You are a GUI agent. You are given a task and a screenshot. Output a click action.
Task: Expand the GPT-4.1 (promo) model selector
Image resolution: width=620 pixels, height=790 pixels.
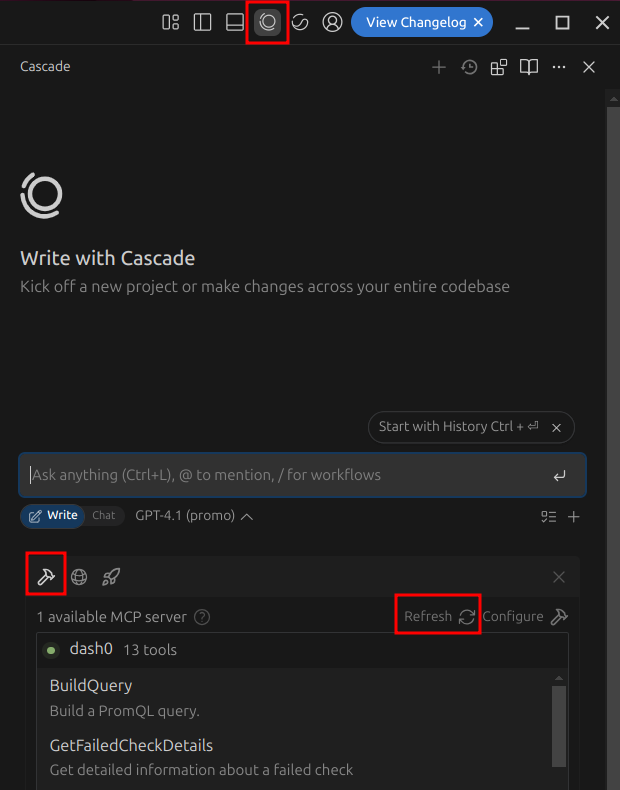pos(194,516)
